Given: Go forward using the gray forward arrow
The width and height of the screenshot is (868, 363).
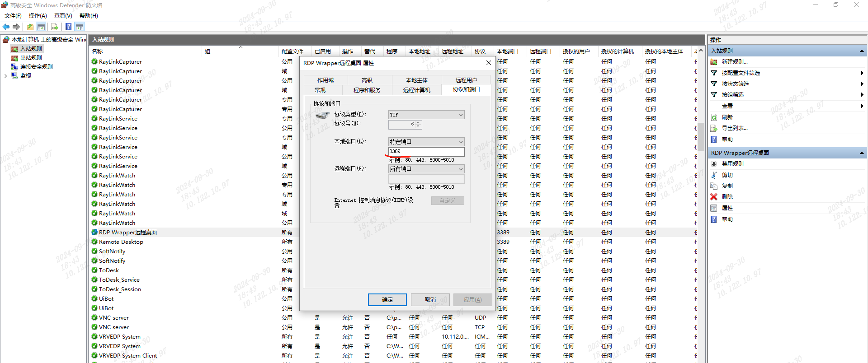Looking at the screenshot, I should [x=16, y=27].
